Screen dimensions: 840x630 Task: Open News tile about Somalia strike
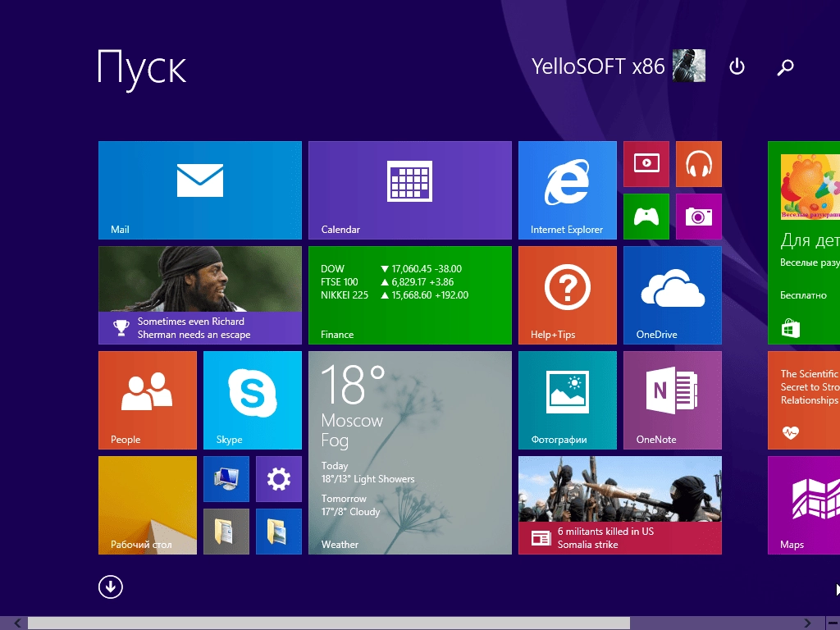(x=620, y=505)
